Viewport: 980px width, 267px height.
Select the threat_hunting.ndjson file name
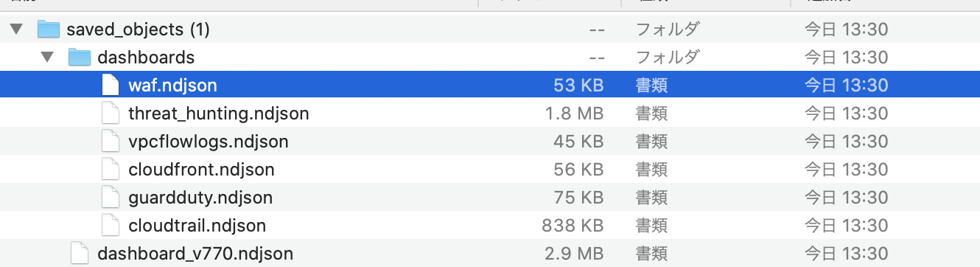(x=218, y=114)
